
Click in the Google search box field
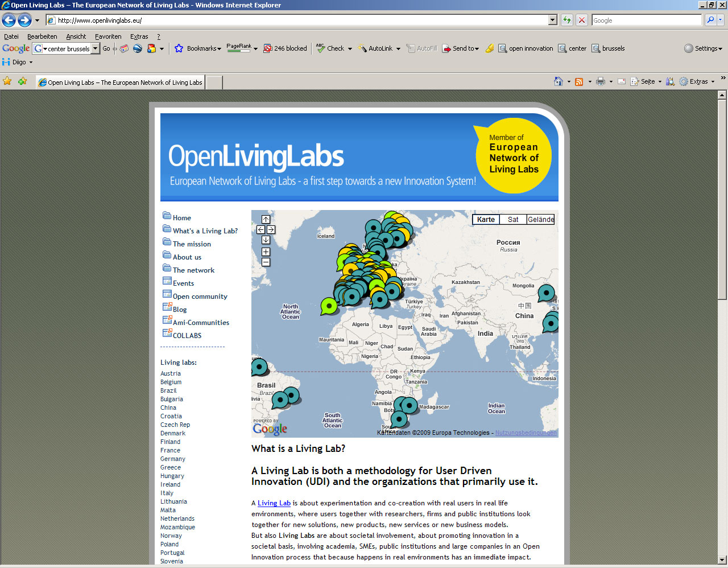point(646,20)
